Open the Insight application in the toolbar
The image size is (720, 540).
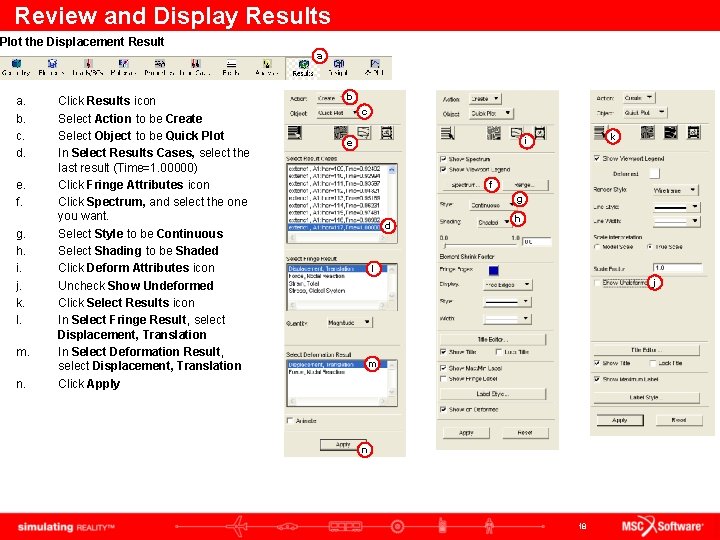[x=339, y=68]
